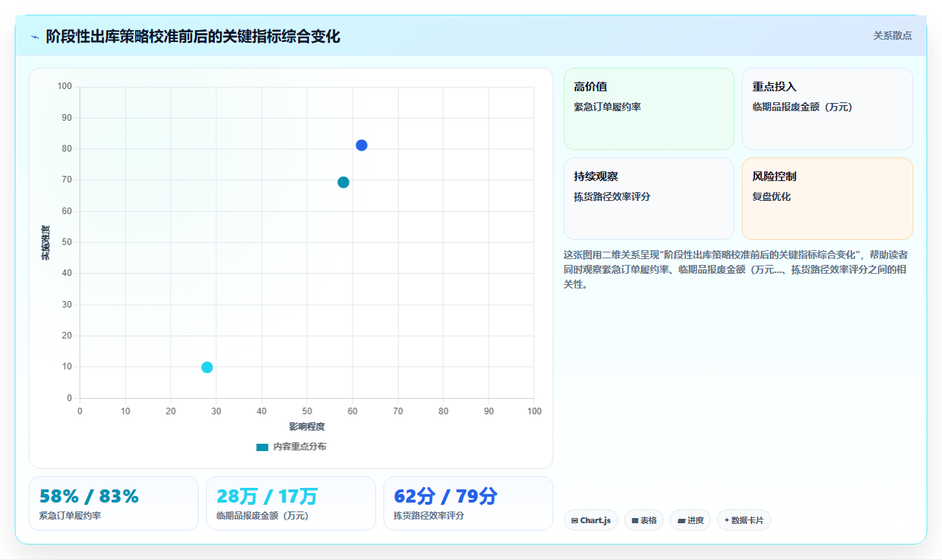942x560 pixels.
Task: Open the 持续观察 quadrant card
Action: click(x=649, y=199)
